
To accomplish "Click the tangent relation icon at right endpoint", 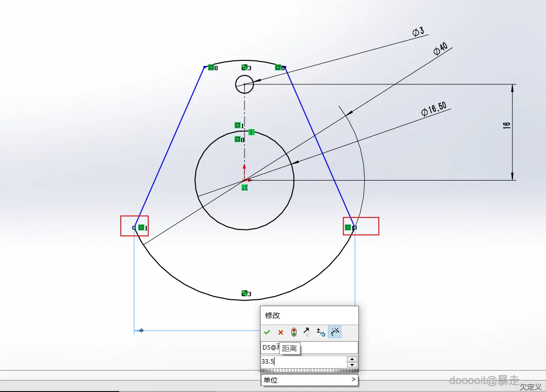I will tap(348, 227).
